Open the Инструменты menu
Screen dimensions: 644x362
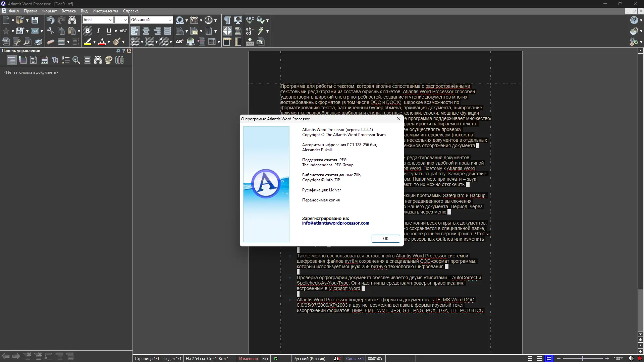[x=105, y=11]
